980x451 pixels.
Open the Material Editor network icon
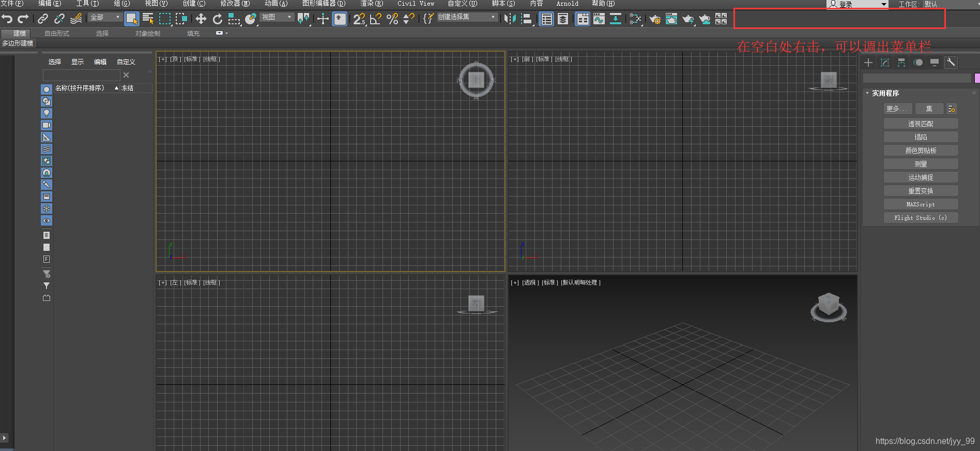pos(635,19)
